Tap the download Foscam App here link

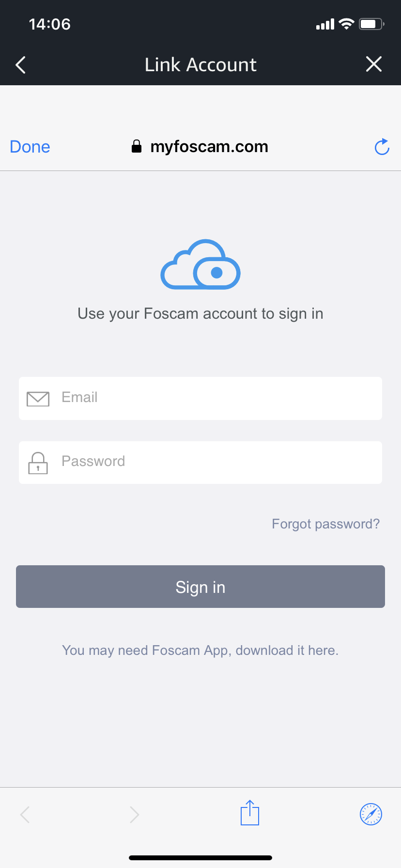[x=287, y=650]
